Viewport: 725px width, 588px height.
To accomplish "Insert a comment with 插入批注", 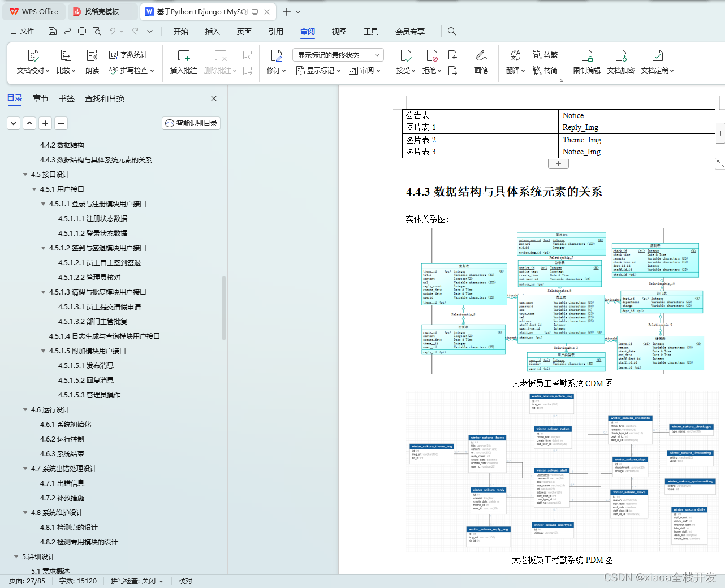I will [183, 61].
